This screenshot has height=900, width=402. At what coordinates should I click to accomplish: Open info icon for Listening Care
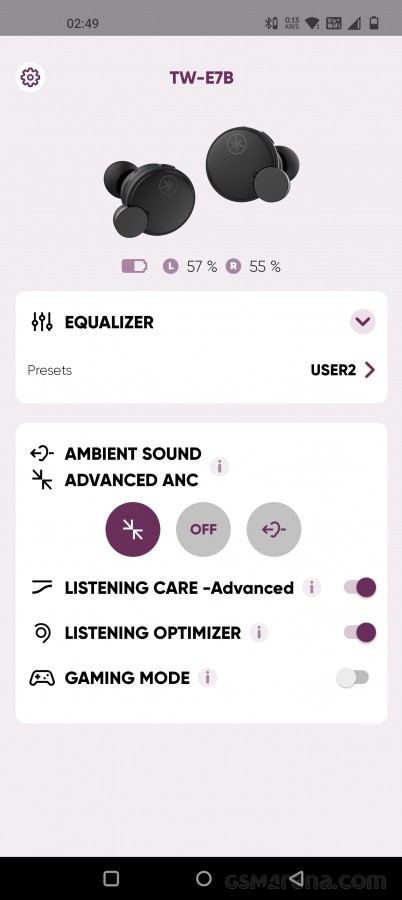[x=312, y=588]
